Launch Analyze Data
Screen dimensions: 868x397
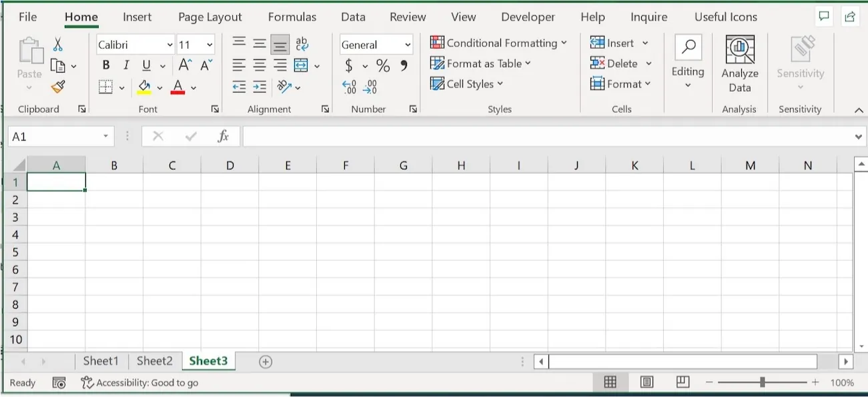[x=739, y=63]
